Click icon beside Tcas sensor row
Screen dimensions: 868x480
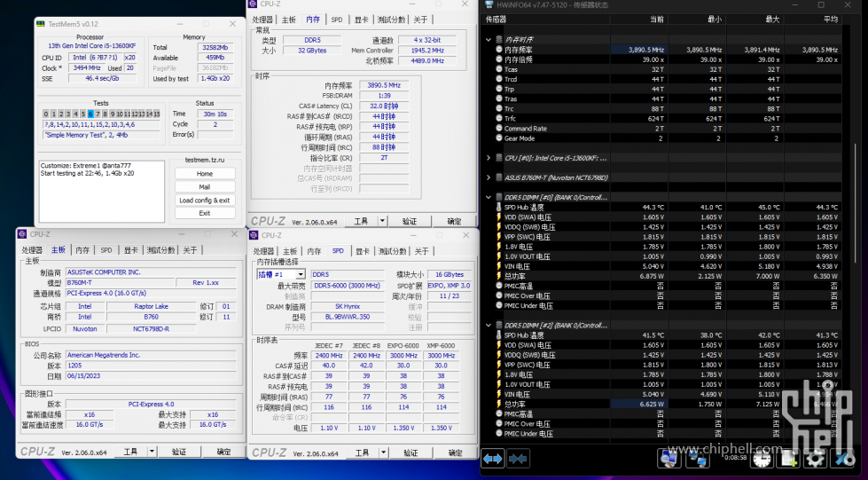pyautogui.click(x=499, y=69)
